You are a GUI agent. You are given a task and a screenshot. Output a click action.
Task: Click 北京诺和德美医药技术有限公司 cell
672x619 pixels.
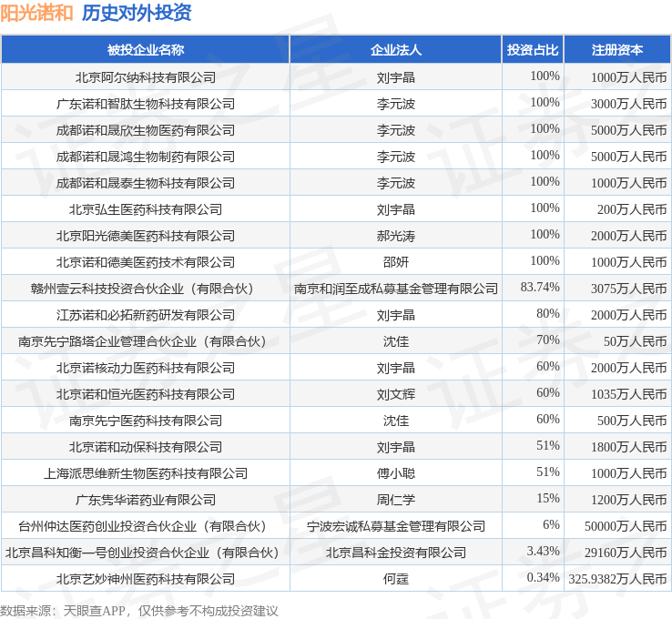(x=146, y=262)
